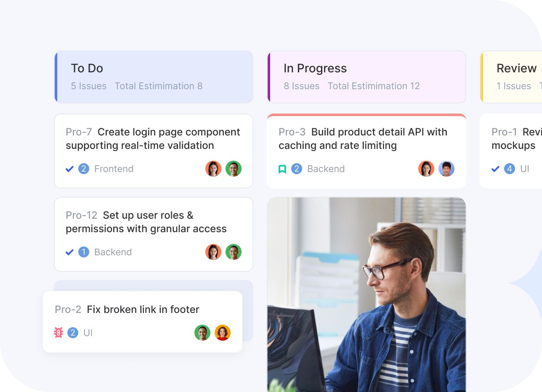Select the In Progress column header
The height and width of the screenshot is (392, 542).
tap(367, 77)
